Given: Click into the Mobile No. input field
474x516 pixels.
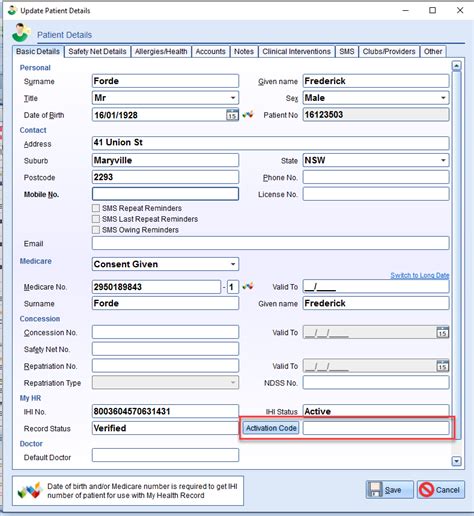Looking at the screenshot, I should 165,194.
